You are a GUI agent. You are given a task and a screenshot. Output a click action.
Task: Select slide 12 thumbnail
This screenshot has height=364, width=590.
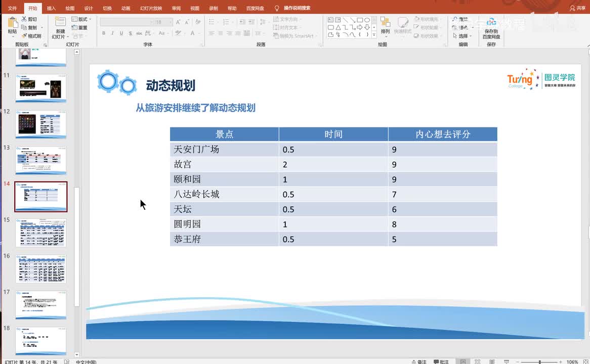(x=40, y=124)
